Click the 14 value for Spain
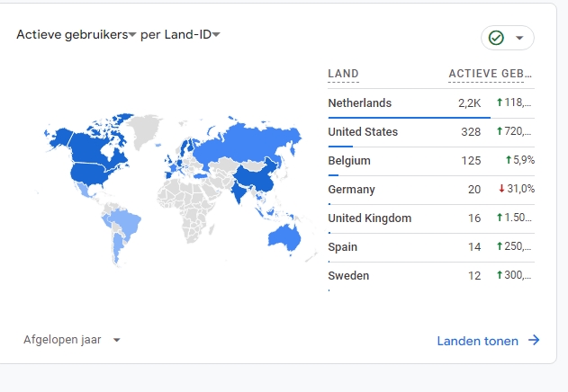This screenshot has width=568, height=392. coord(474,247)
